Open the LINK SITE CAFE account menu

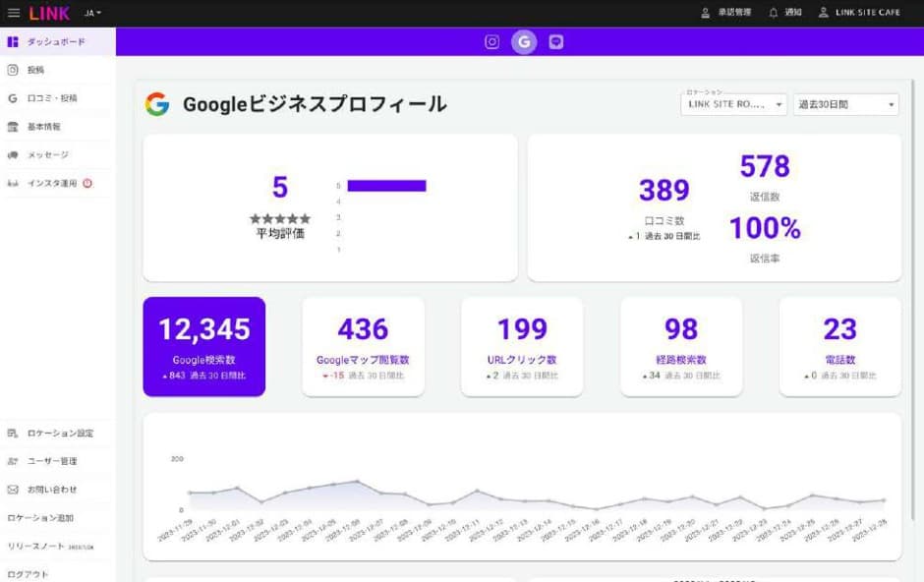click(860, 13)
